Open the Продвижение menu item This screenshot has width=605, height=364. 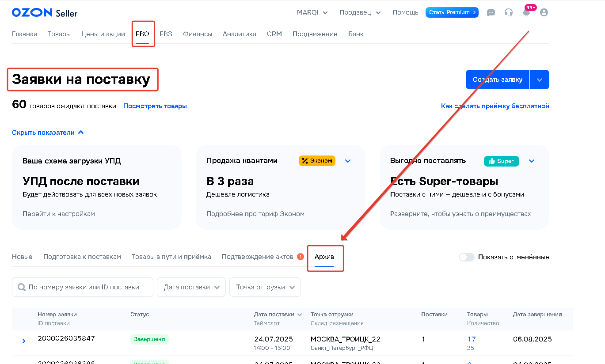click(x=315, y=34)
